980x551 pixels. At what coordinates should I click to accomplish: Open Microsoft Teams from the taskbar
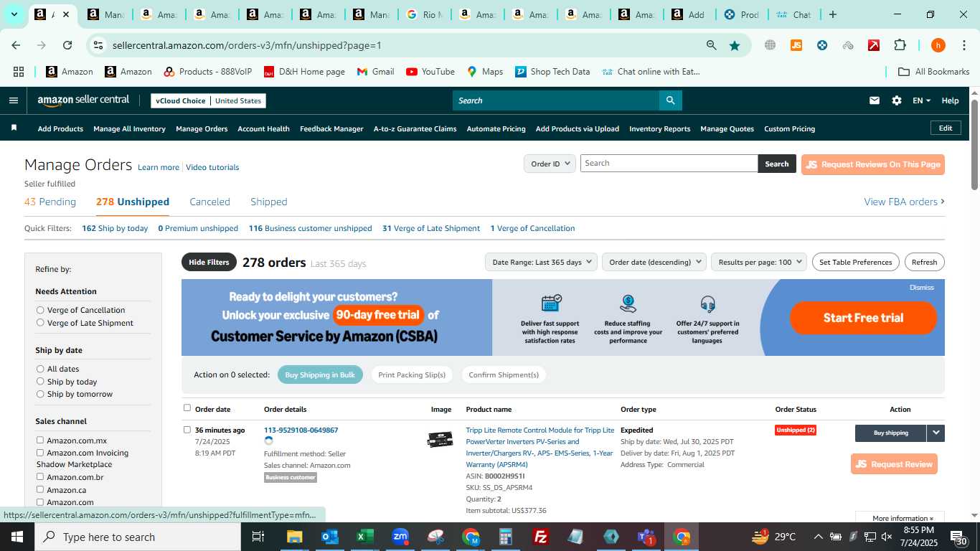click(x=646, y=537)
